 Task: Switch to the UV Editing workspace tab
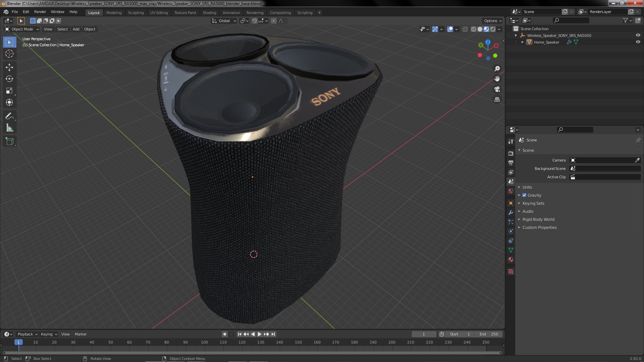(x=159, y=13)
